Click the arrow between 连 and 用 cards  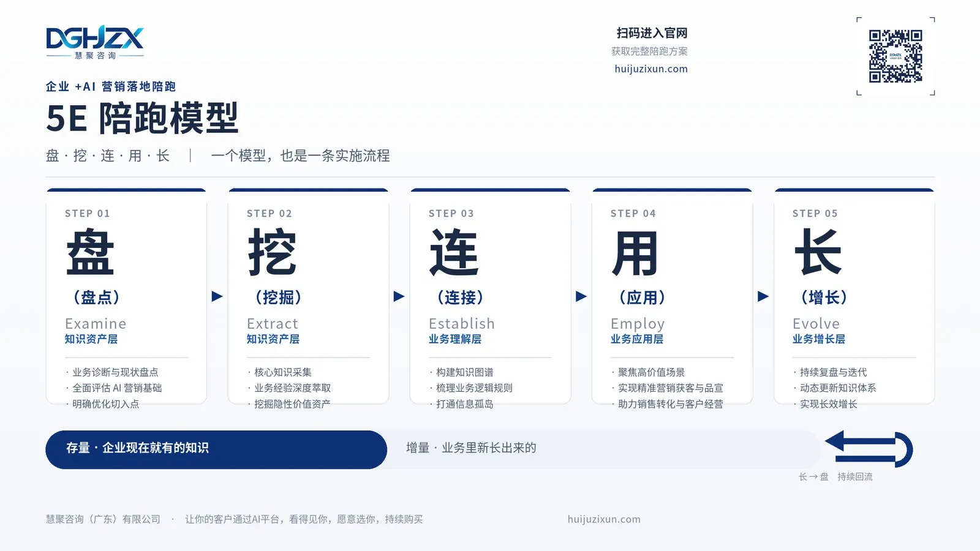pyautogui.click(x=581, y=296)
